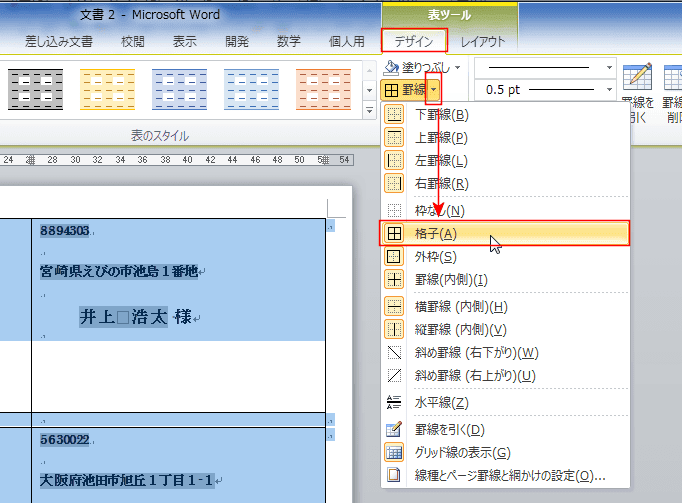Click the 塗りつぶし shading button

click(x=418, y=67)
